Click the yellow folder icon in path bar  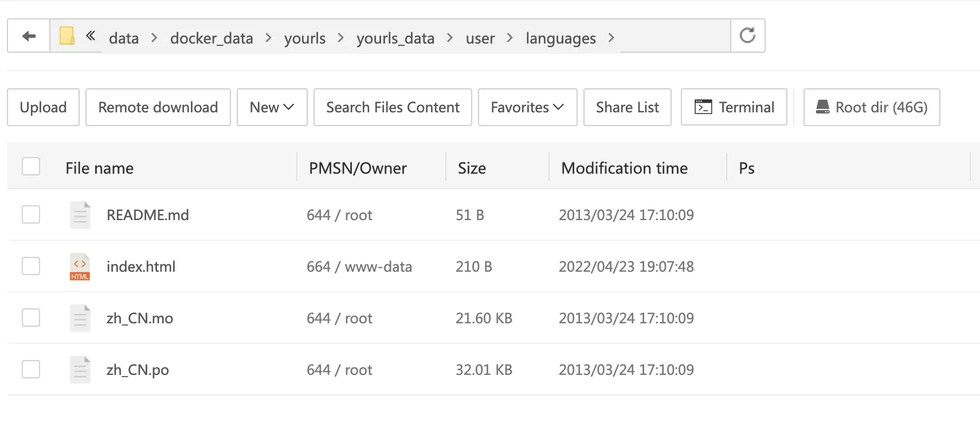click(x=67, y=36)
